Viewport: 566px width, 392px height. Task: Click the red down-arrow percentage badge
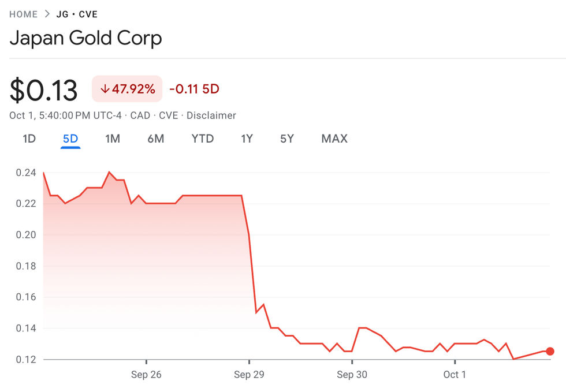(127, 89)
